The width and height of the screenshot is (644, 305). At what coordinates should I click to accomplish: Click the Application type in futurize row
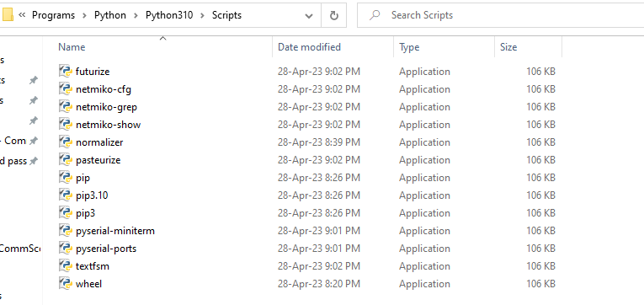[x=424, y=72]
